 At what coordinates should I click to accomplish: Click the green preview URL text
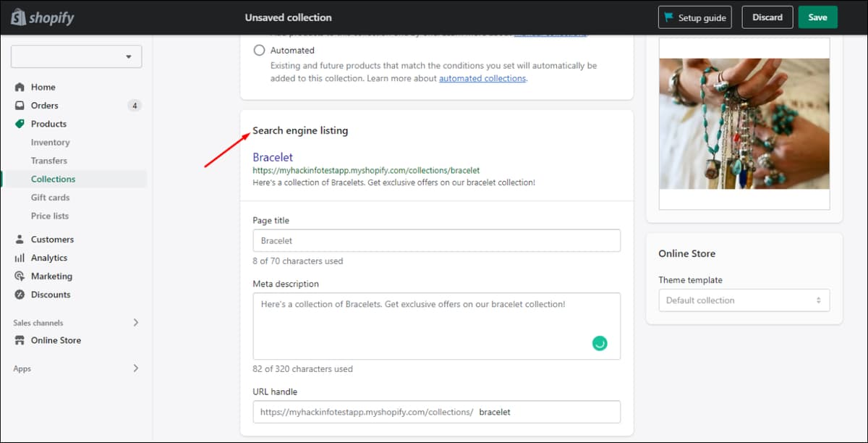[x=366, y=171]
